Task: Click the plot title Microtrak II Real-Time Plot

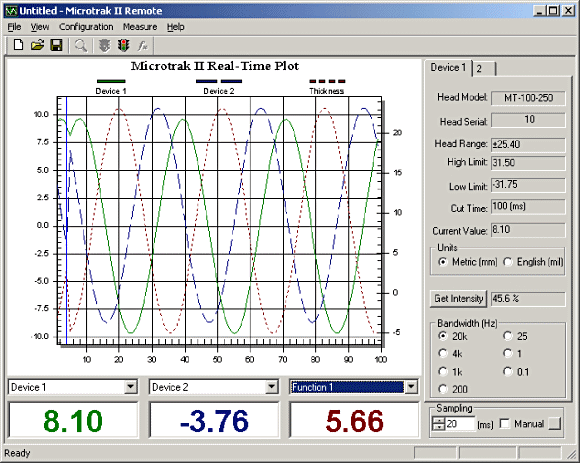Action: click(215, 66)
